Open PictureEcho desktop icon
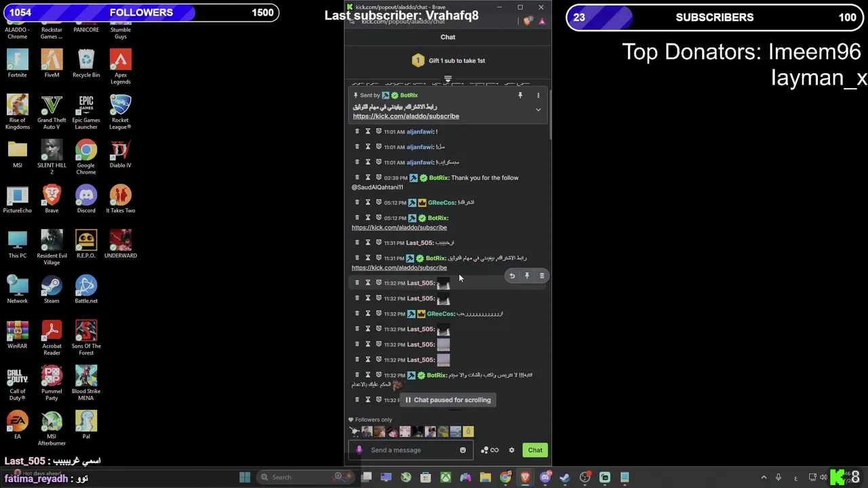868x488 pixels. (x=18, y=199)
